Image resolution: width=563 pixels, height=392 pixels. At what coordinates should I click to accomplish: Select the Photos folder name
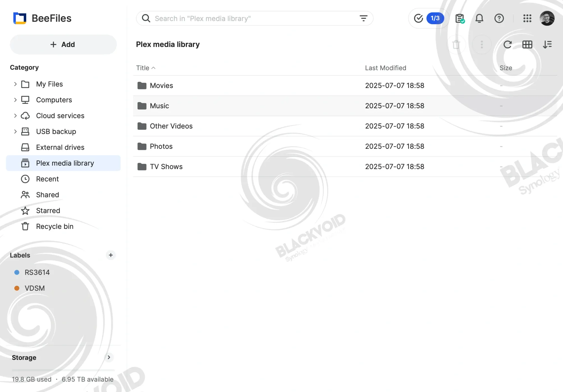161,146
